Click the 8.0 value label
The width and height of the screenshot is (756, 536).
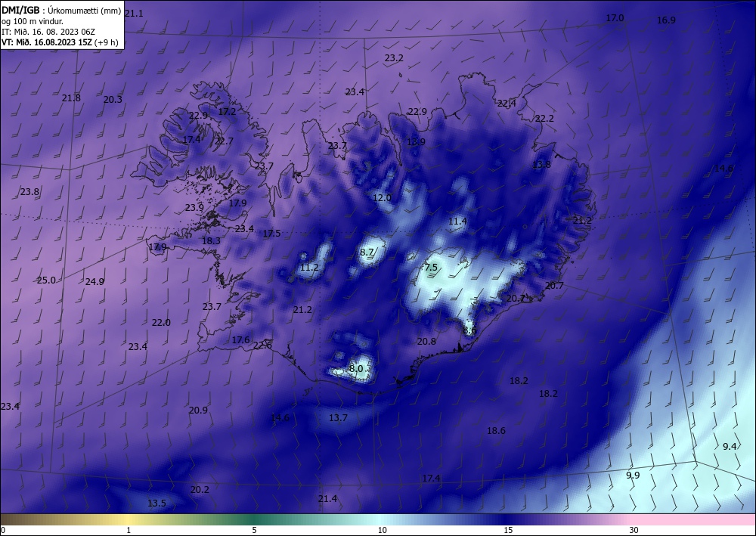(x=356, y=369)
